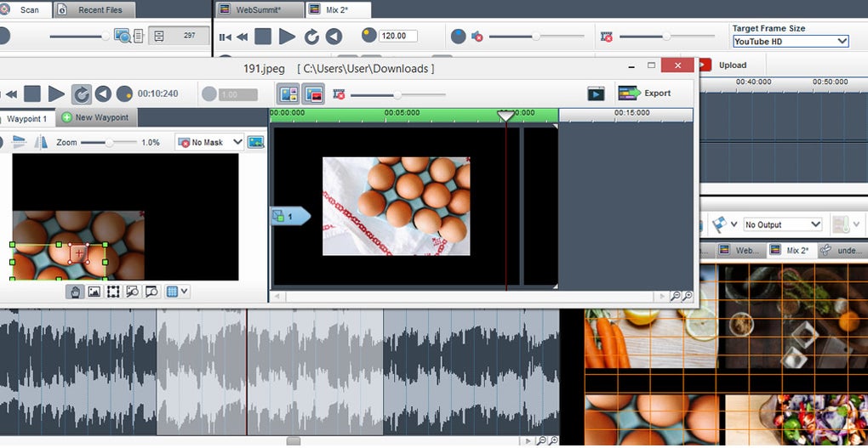Click the image search icon in Scan panel
The width and height of the screenshot is (868, 448).
point(123,36)
